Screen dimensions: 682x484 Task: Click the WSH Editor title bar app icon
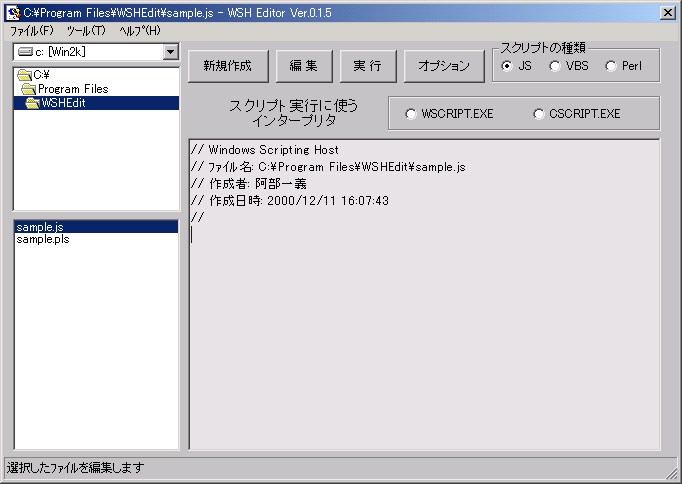pyautogui.click(x=13, y=13)
